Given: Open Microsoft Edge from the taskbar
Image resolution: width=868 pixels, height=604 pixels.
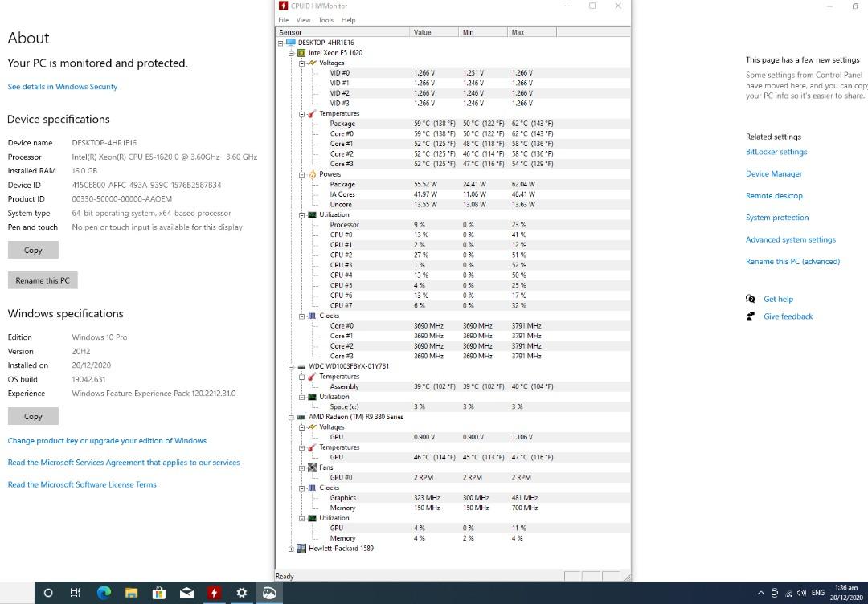Looking at the screenshot, I should tap(103, 593).
